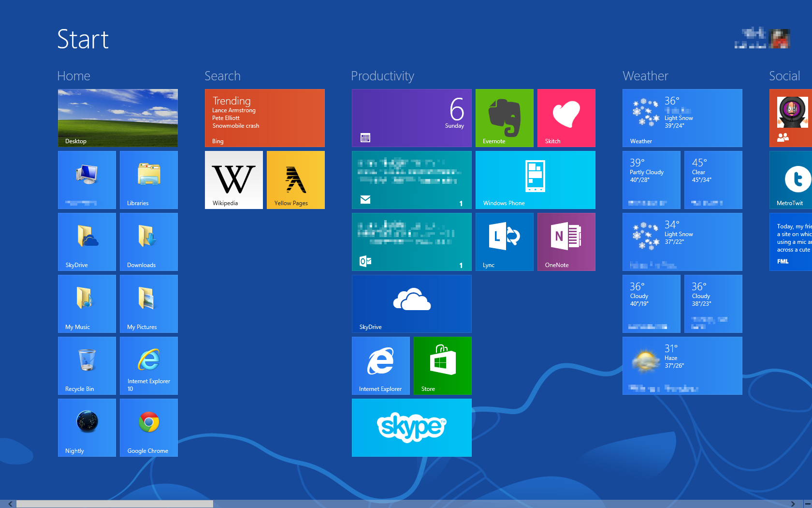Viewport: 812px width, 508px height.
Task: Open the Windows Phone tile
Action: click(x=536, y=180)
